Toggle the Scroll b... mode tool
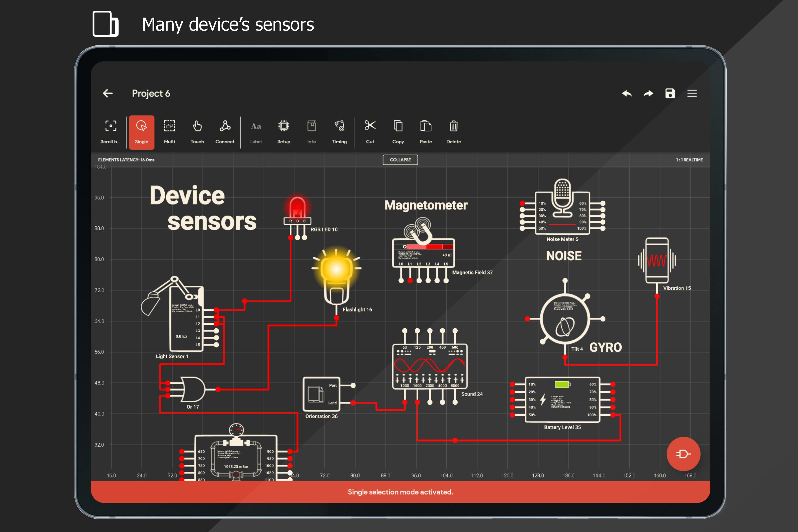Screen dimensions: 798x532 click(x=110, y=130)
